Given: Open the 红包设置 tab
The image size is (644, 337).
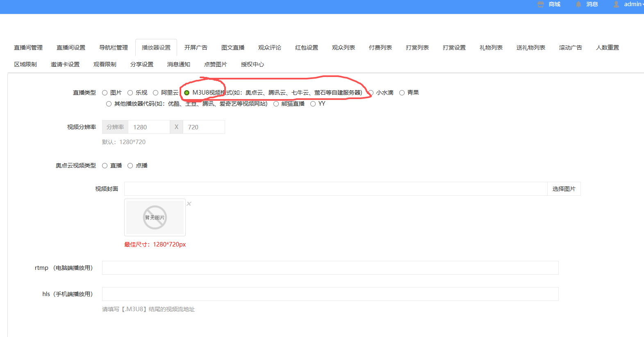Looking at the screenshot, I should 307,48.
